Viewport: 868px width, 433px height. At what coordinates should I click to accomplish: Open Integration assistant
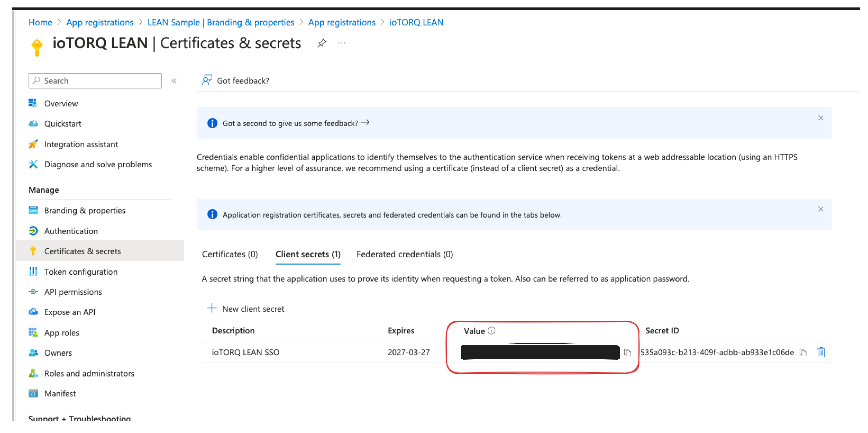pyautogui.click(x=81, y=144)
